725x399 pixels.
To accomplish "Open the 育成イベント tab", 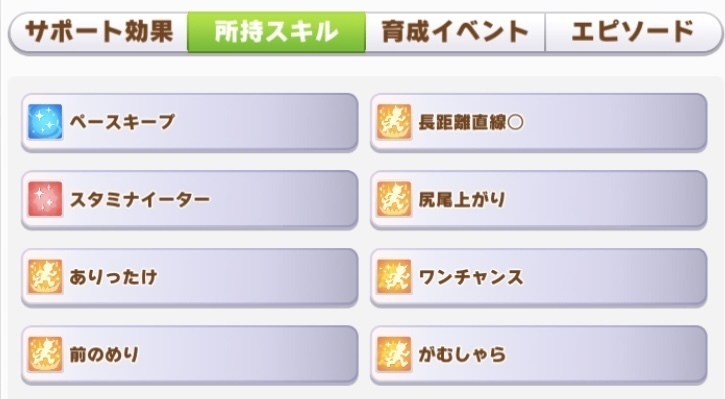I will pos(455,32).
